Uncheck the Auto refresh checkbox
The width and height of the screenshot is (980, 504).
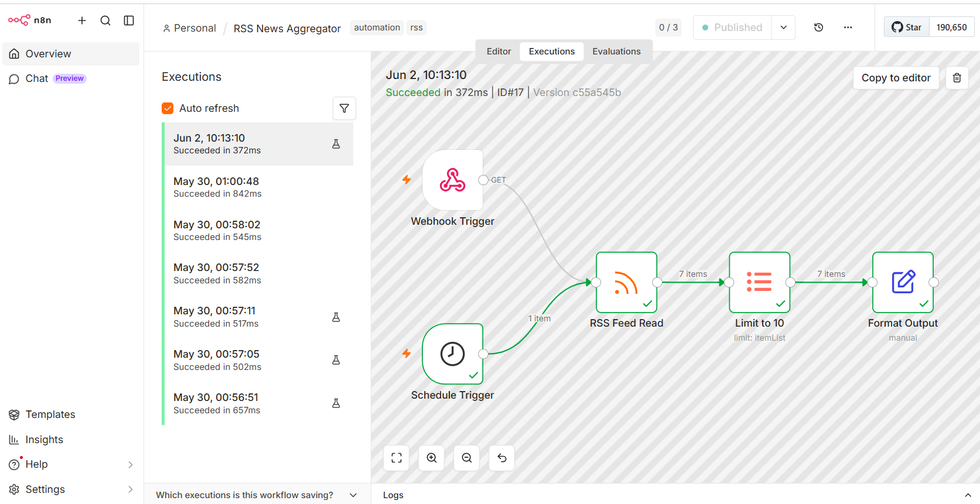(168, 108)
